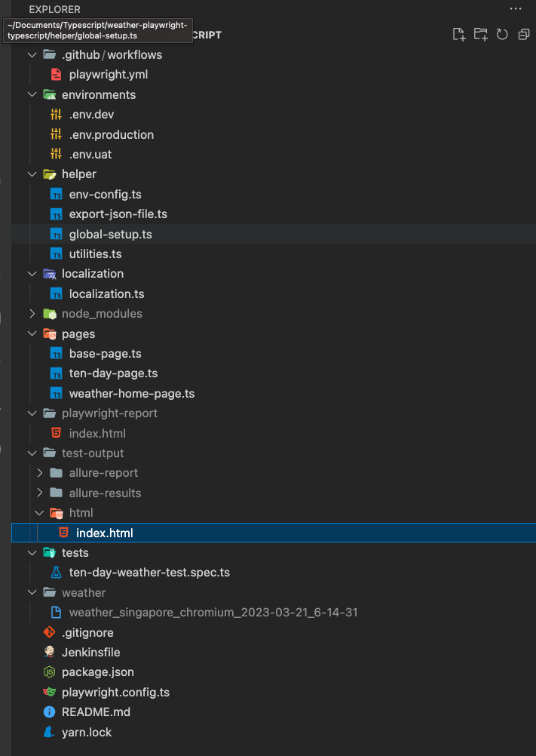This screenshot has width=536, height=756.
Task: Click the .env.dev settings icon
Action: click(x=57, y=115)
